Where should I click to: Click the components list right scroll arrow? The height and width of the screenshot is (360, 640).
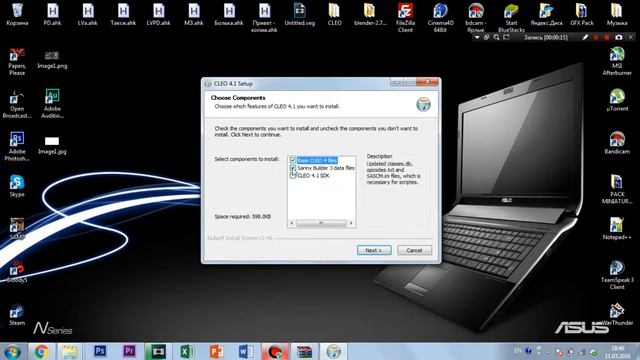(x=351, y=223)
